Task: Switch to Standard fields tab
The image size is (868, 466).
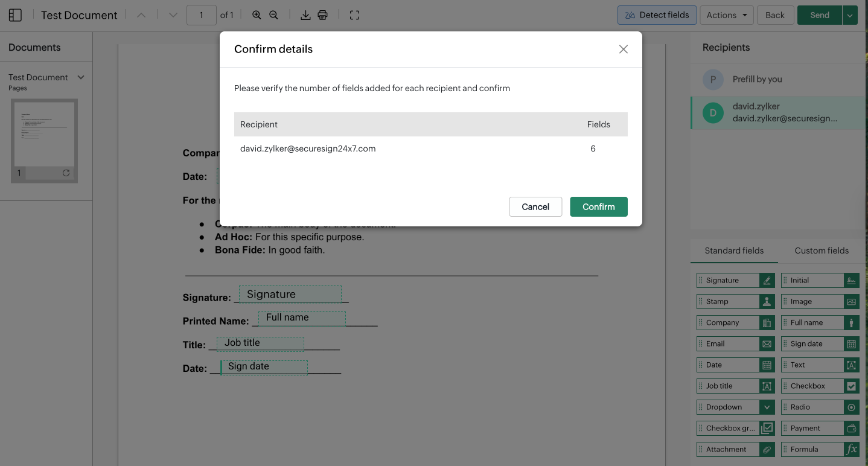Action: (x=734, y=251)
